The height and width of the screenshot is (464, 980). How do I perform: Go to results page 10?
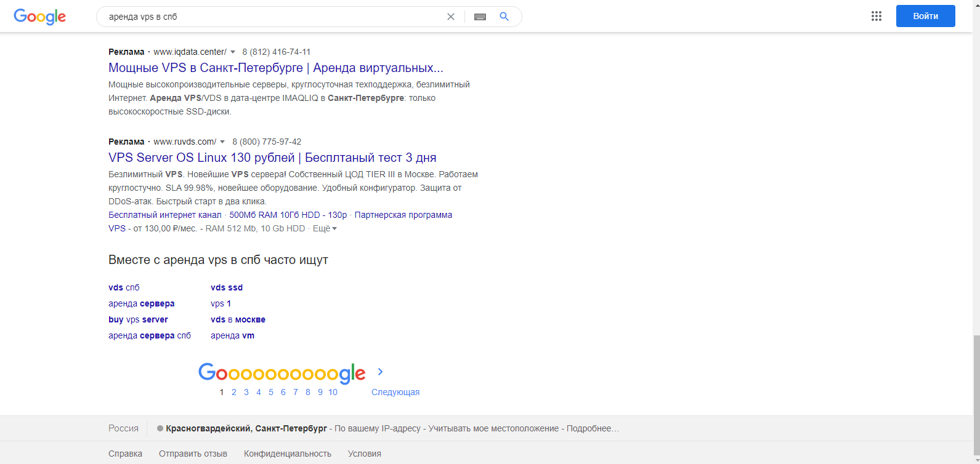[x=333, y=392]
